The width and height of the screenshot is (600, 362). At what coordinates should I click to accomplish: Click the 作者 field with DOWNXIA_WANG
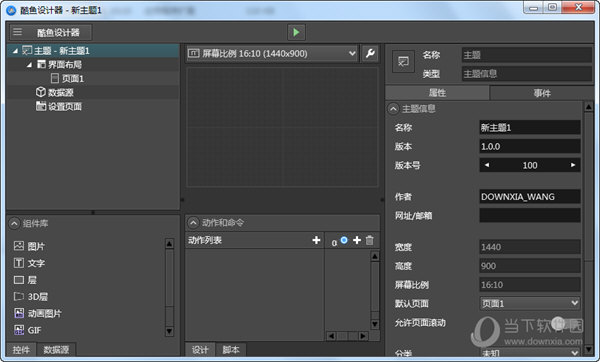[530, 197]
